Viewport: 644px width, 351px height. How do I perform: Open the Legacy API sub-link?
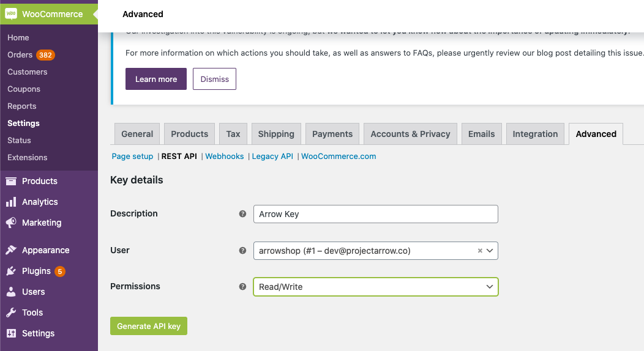[272, 156]
